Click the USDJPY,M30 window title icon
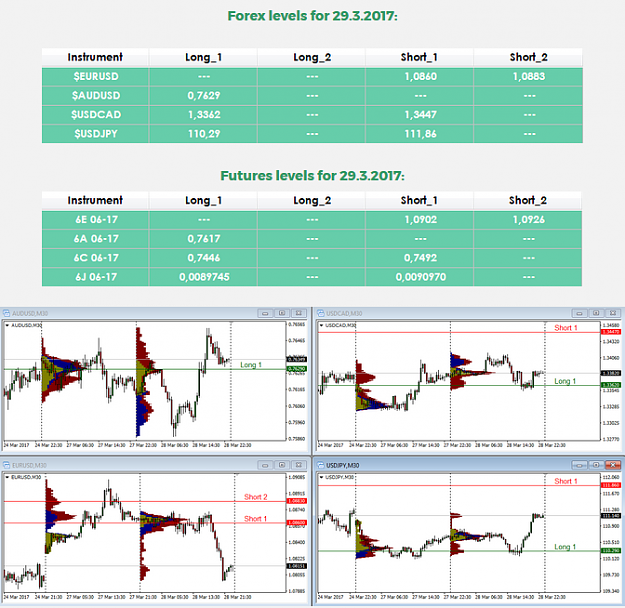The width and height of the screenshot is (625, 608). click(x=320, y=465)
